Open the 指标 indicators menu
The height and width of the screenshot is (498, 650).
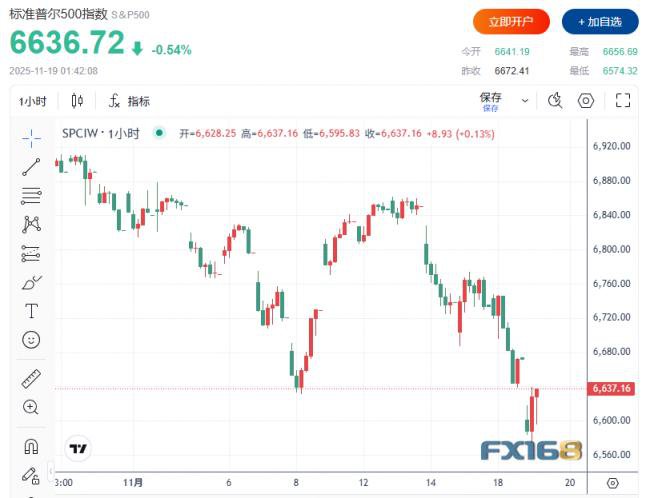pos(129,100)
